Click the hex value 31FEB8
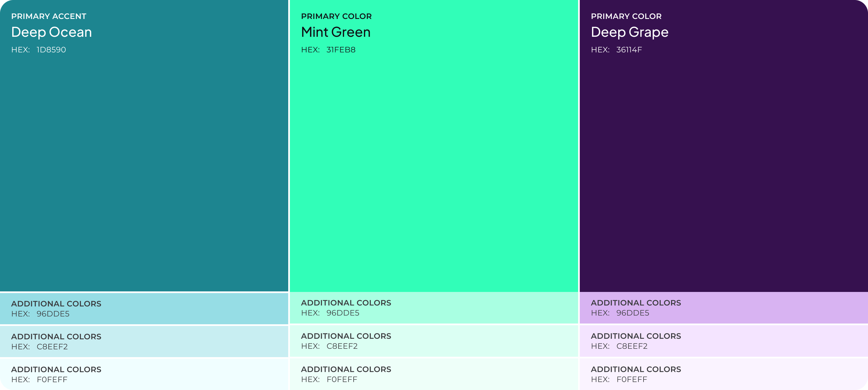 point(341,50)
